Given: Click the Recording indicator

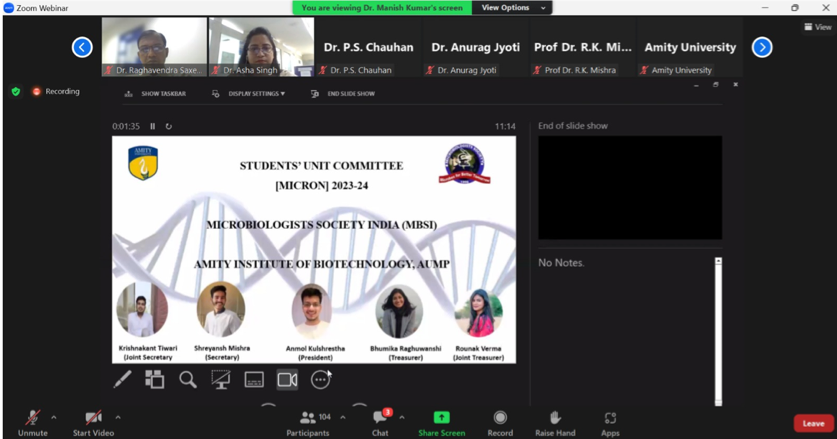Looking at the screenshot, I should (x=56, y=91).
